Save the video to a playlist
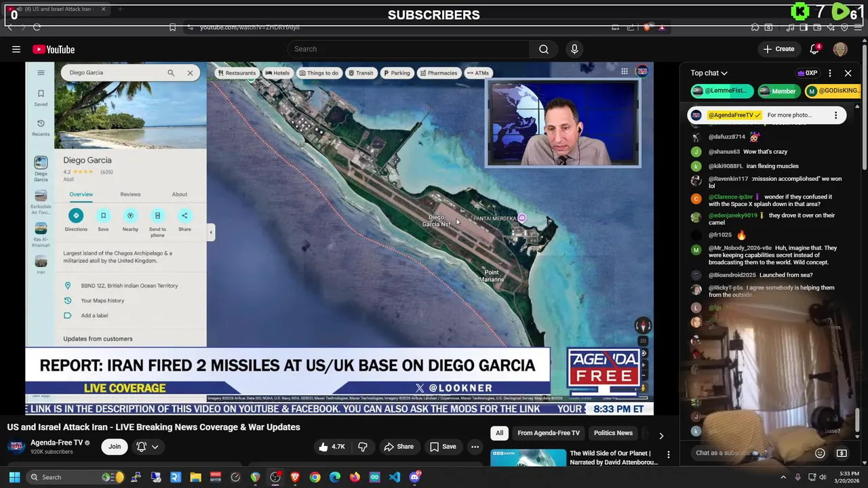Viewport: 868px width, 488px height. click(x=443, y=447)
